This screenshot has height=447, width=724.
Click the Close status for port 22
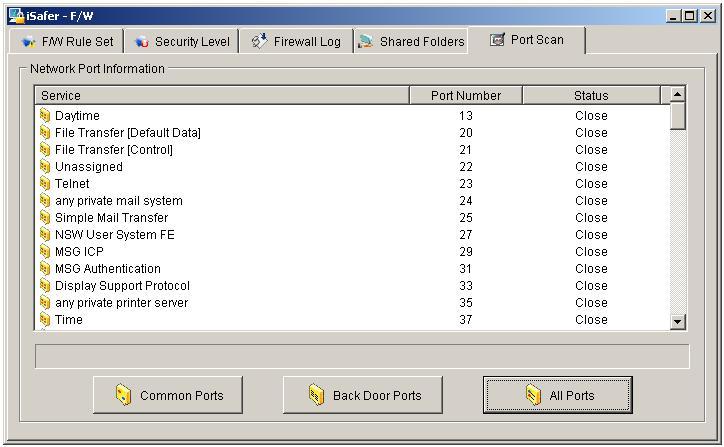coord(591,166)
